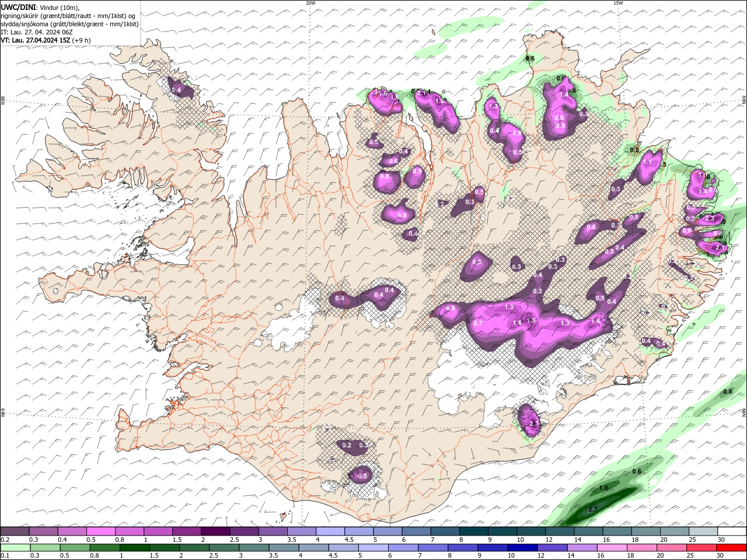This screenshot has width=747, height=560.
Task: Click the 4 lavender swatch in the snow legend
Action: [x=330, y=531]
